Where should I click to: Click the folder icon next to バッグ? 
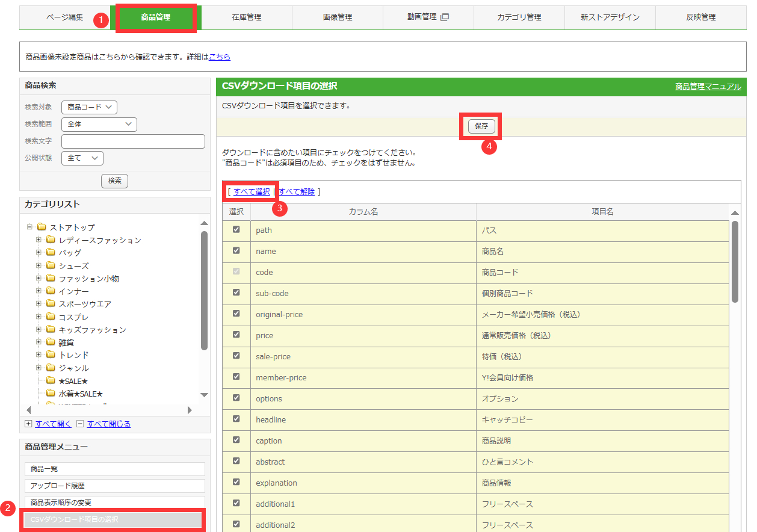[51, 253]
